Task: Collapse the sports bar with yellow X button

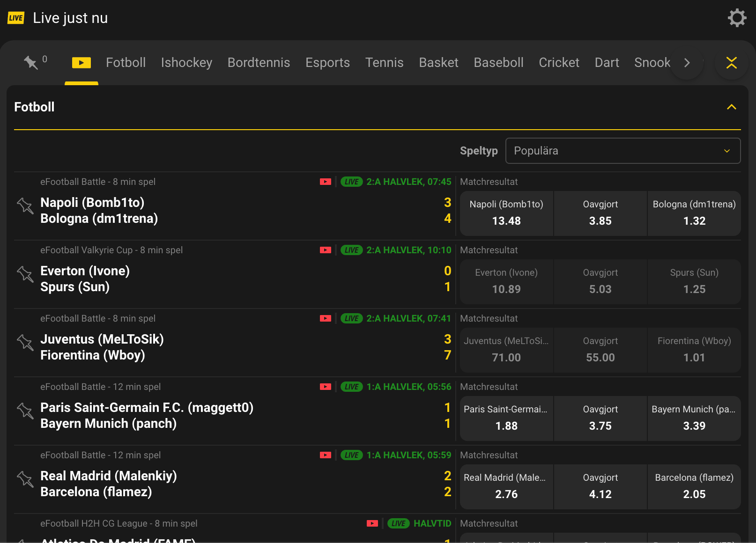Action: point(731,63)
